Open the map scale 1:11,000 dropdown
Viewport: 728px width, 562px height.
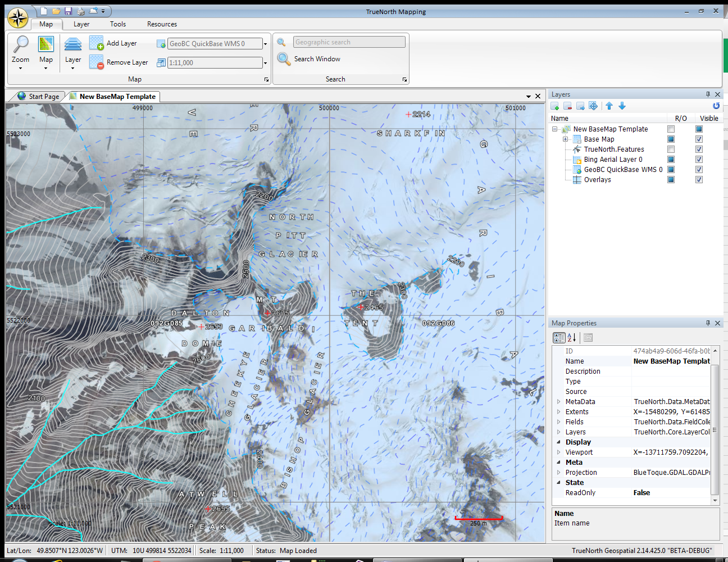coord(265,63)
